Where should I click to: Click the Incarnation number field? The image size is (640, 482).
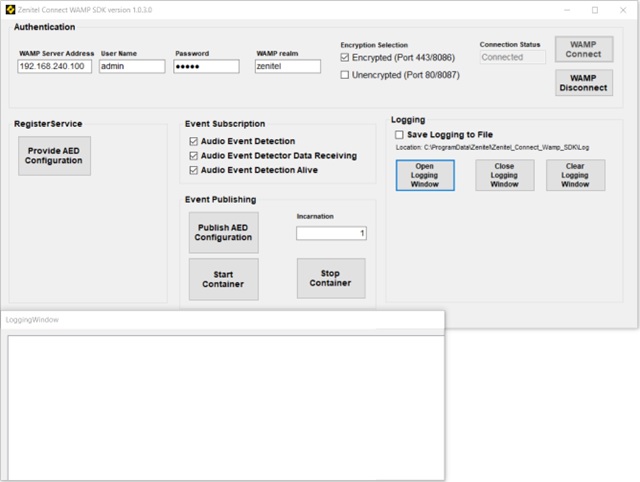coord(331,233)
